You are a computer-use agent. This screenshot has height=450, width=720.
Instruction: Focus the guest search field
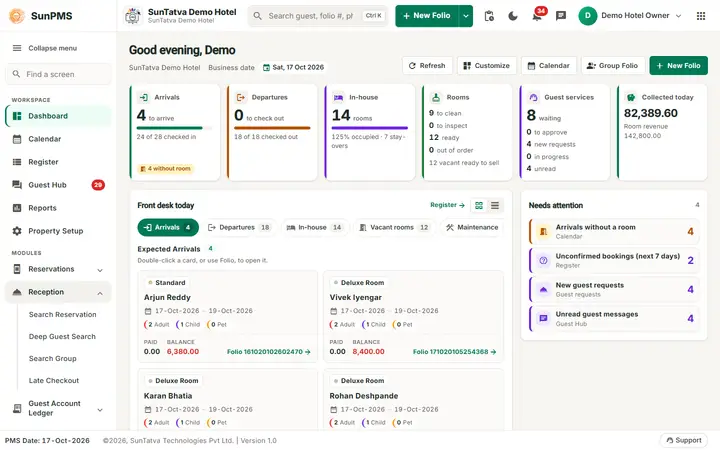(318, 16)
